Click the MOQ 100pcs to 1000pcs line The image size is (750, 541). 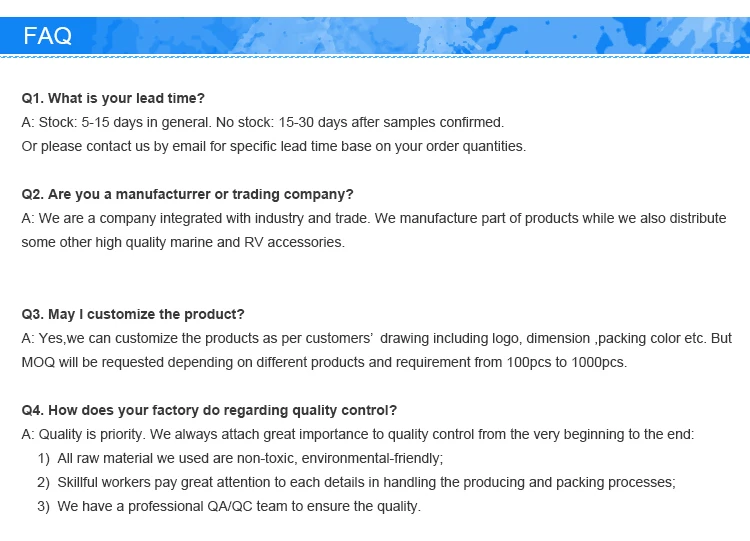coord(324,362)
